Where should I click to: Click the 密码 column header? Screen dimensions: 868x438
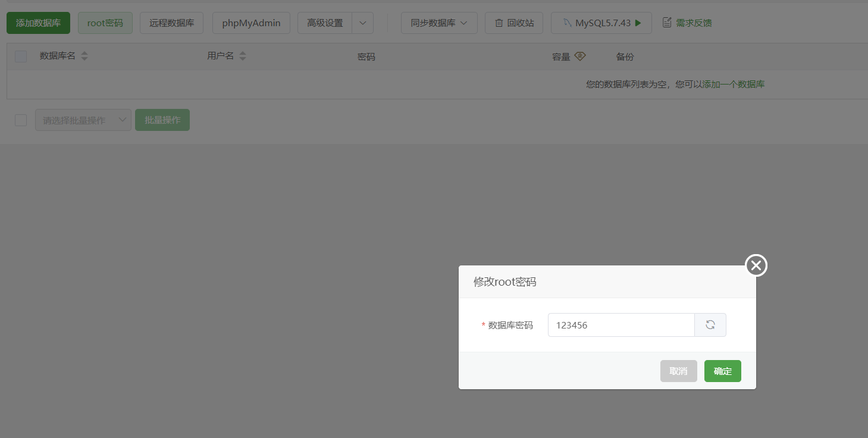(366, 57)
